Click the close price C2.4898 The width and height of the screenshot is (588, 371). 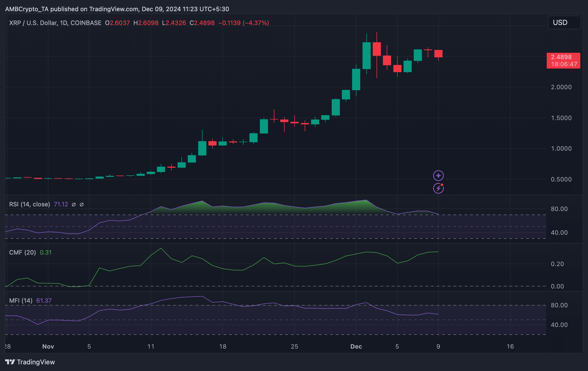[x=202, y=23]
